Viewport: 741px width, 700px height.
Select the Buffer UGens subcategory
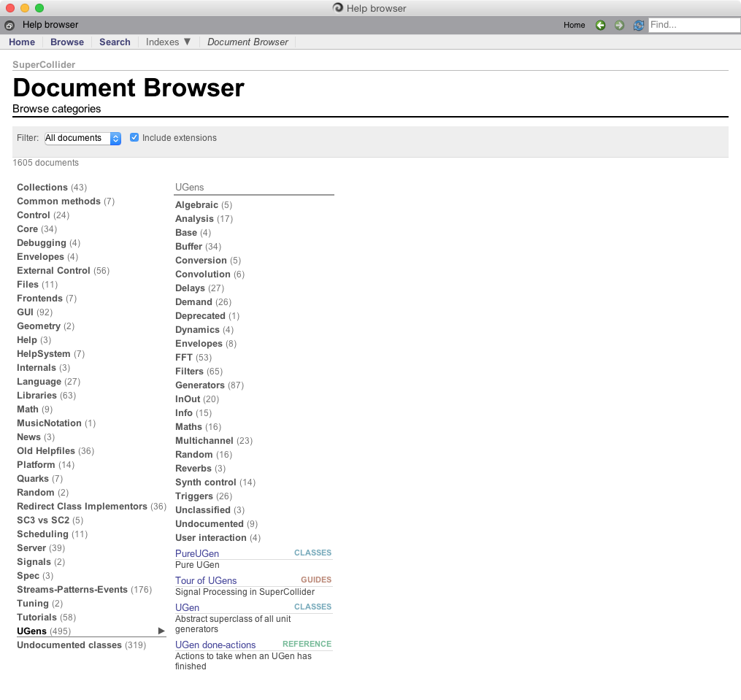coord(198,246)
